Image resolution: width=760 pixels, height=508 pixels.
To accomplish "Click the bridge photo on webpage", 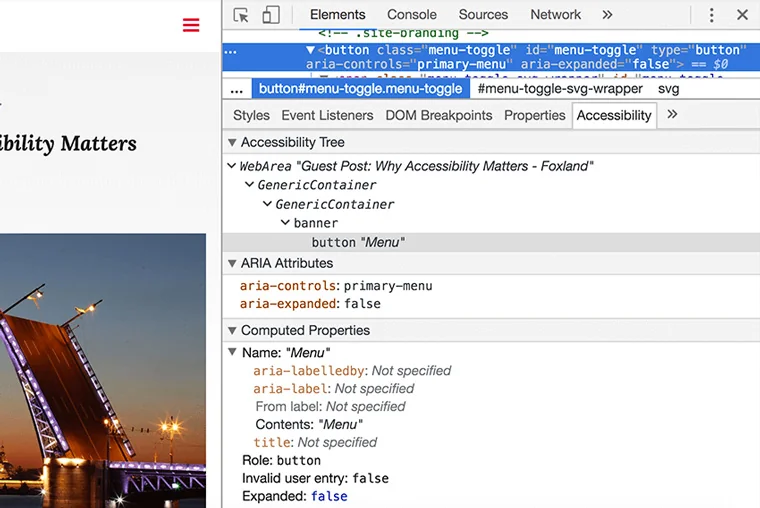I will (x=103, y=371).
